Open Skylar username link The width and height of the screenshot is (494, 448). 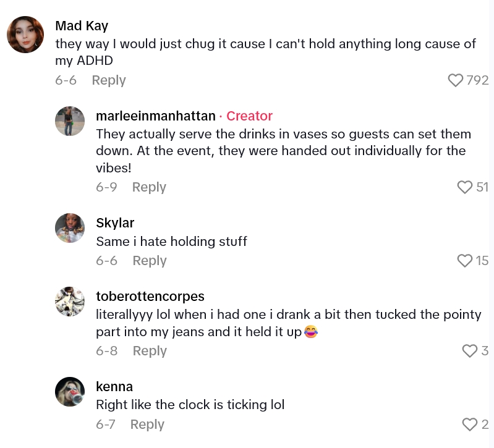click(115, 223)
